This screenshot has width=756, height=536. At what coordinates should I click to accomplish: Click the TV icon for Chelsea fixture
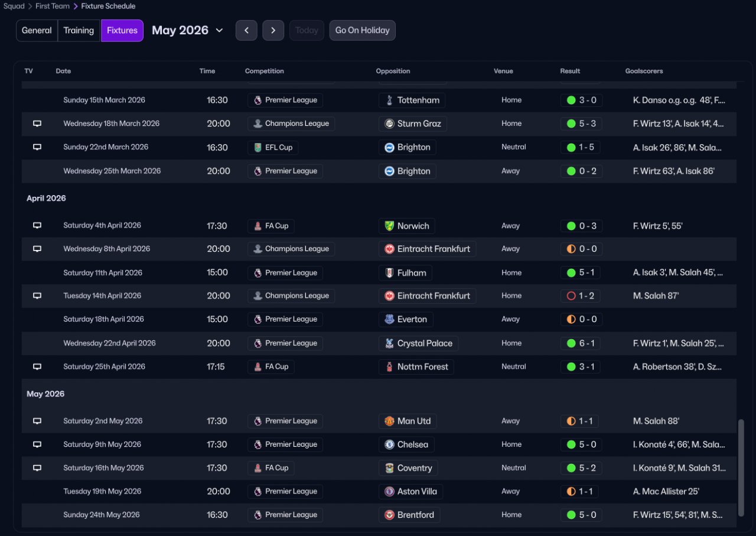37,444
